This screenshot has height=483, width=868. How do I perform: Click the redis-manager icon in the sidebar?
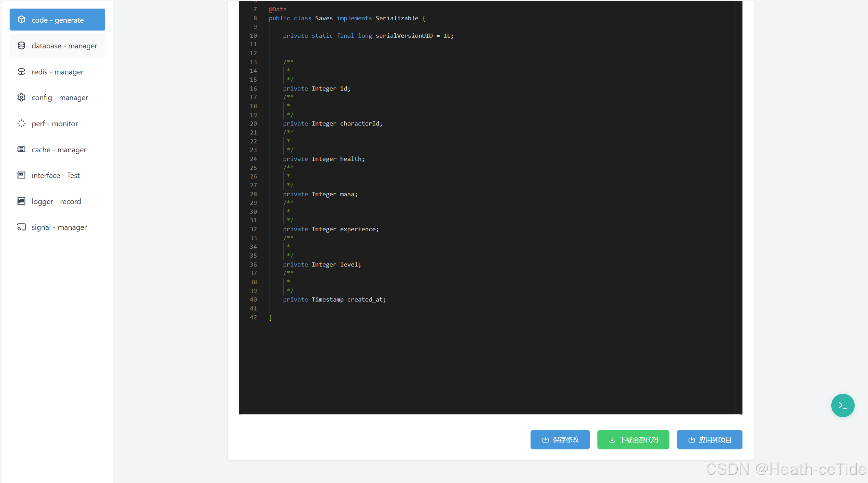pos(21,72)
